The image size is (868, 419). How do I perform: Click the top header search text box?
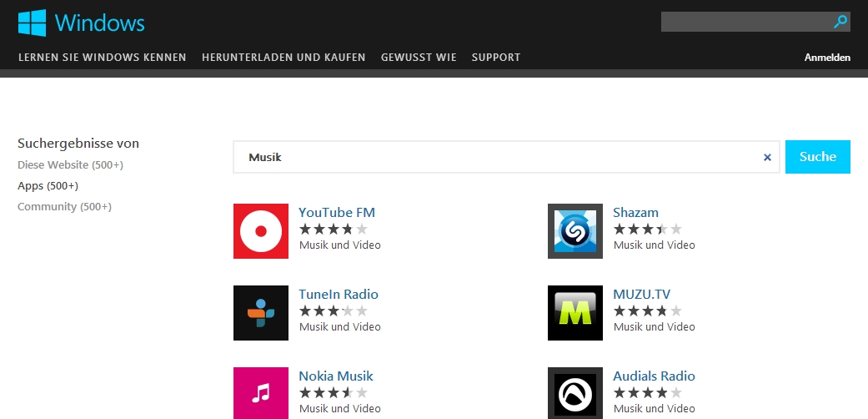[x=746, y=22]
